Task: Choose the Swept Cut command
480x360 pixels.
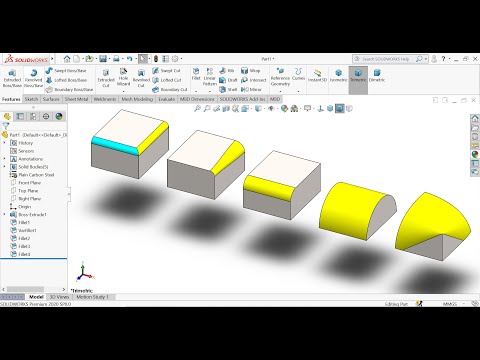Action: click(x=166, y=71)
